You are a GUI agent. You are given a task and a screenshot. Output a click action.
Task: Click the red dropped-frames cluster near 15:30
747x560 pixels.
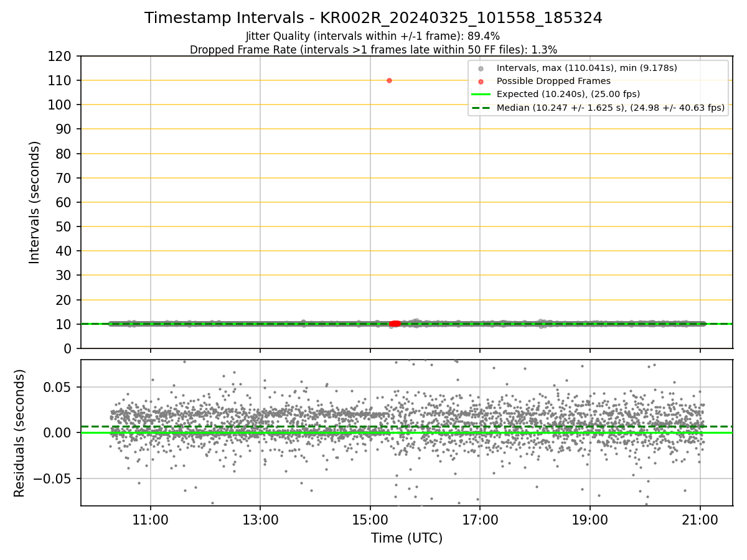[x=395, y=324]
